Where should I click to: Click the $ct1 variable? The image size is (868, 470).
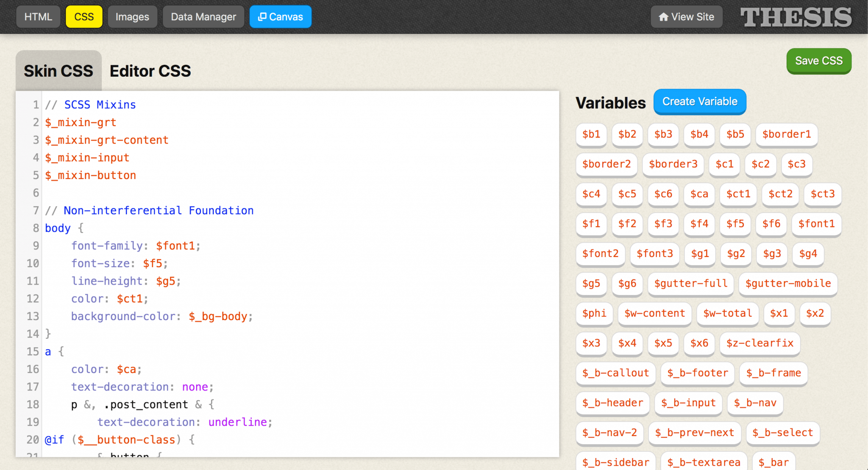pyautogui.click(x=738, y=194)
